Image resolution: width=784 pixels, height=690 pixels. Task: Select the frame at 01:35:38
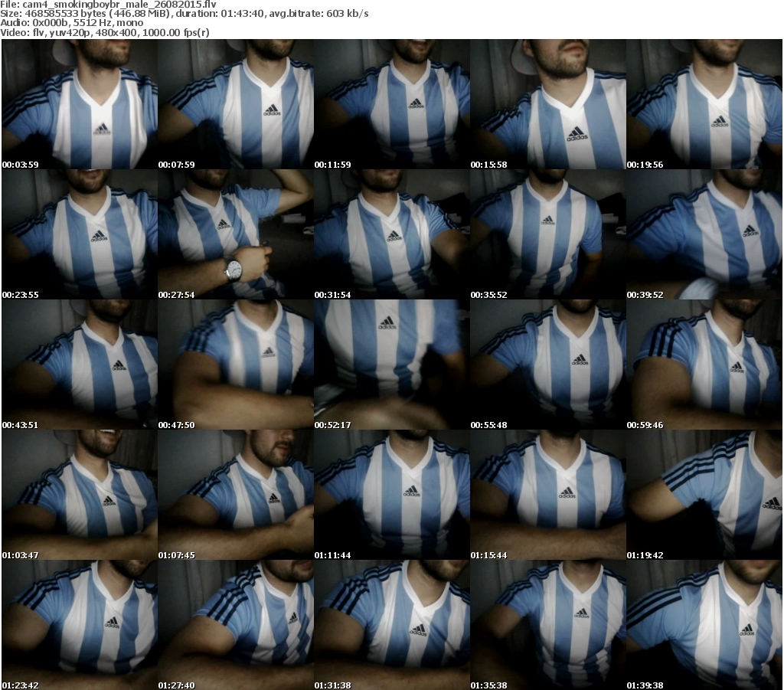pyautogui.click(x=548, y=625)
